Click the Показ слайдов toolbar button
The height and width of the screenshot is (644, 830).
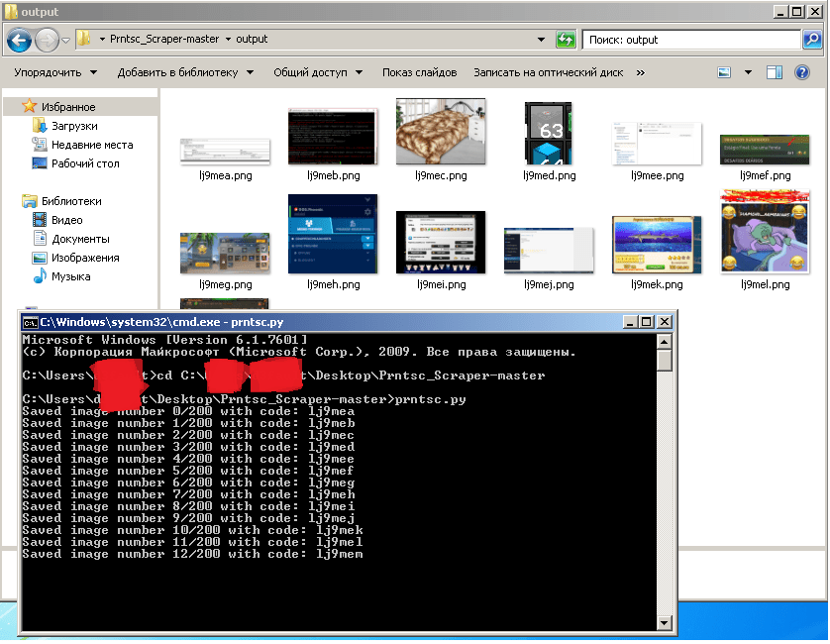[x=419, y=72]
